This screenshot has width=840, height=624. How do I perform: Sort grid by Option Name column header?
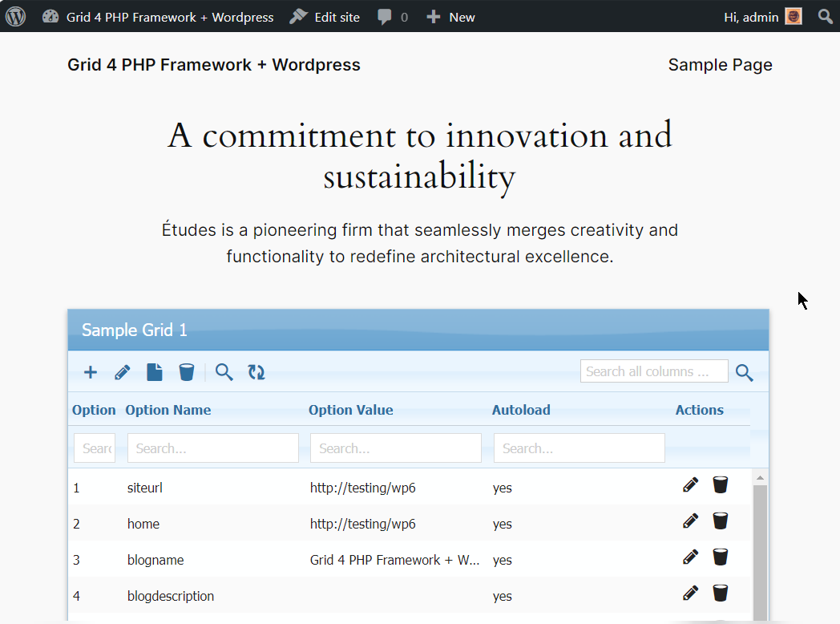(x=168, y=410)
